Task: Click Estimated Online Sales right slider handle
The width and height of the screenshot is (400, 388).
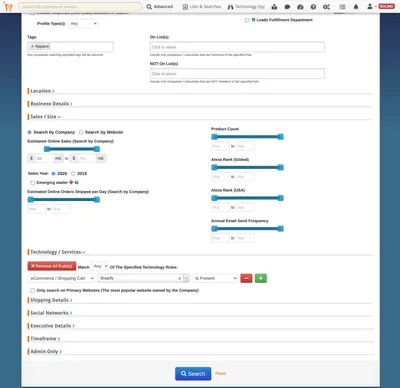Action: pyautogui.click(x=97, y=149)
